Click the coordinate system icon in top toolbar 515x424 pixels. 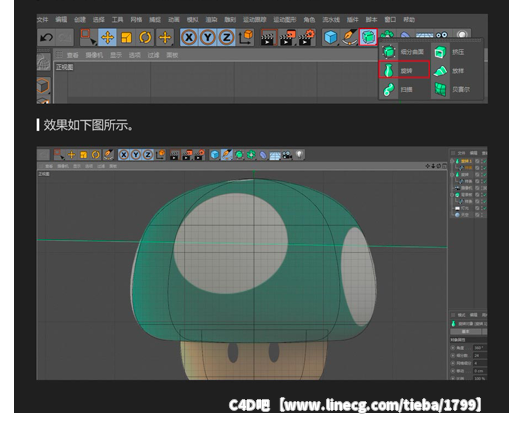point(246,37)
